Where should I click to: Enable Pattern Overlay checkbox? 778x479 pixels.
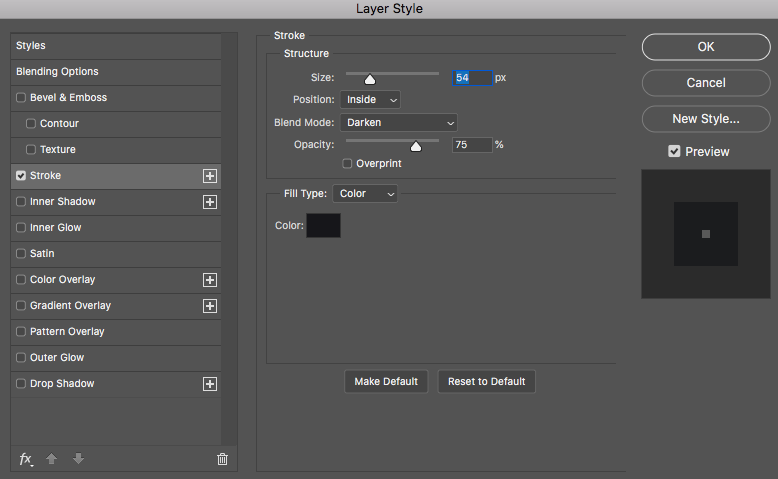click(21, 331)
